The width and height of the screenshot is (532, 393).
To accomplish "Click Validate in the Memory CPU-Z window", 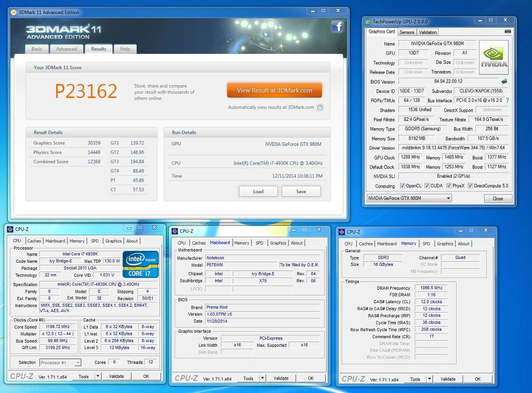I will [448, 379].
